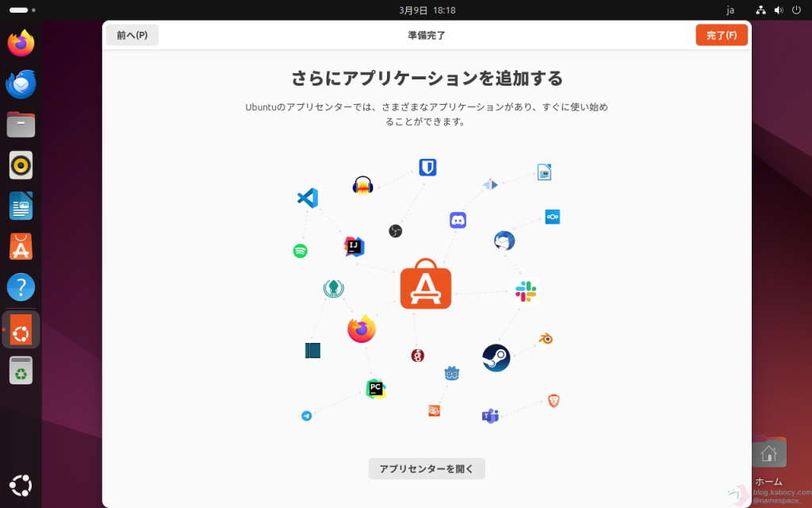This screenshot has height=508, width=812.
Task: Open Firefox from the dock
Action: pos(21,43)
